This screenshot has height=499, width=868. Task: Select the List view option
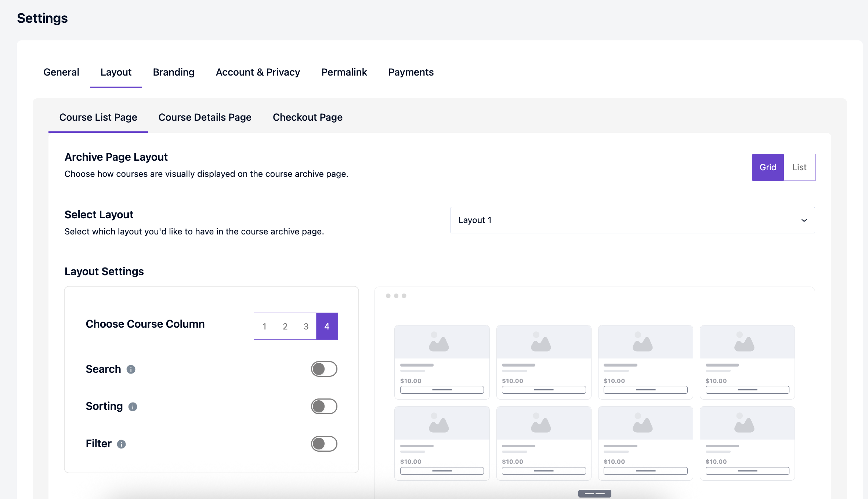[x=799, y=167]
